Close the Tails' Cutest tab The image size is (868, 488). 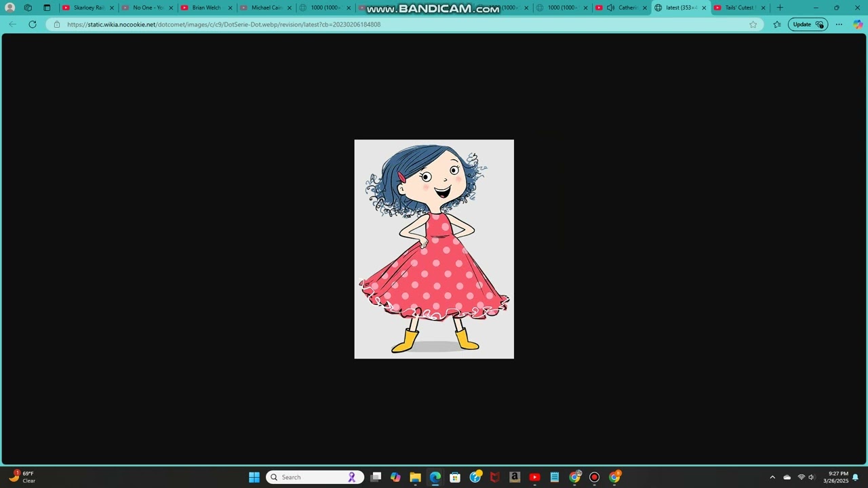763,7
